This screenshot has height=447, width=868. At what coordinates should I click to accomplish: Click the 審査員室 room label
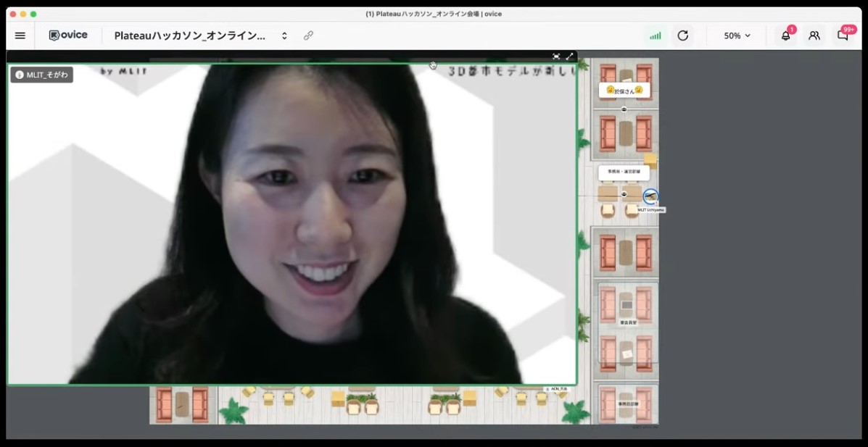(x=627, y=322)
